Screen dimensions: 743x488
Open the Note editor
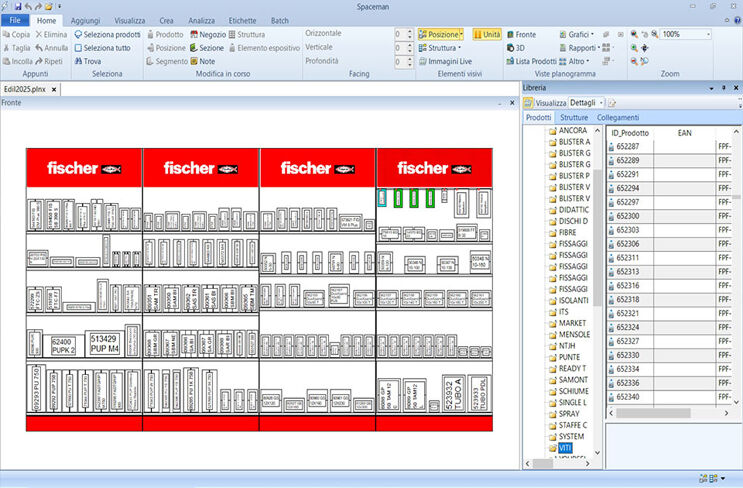202,61
